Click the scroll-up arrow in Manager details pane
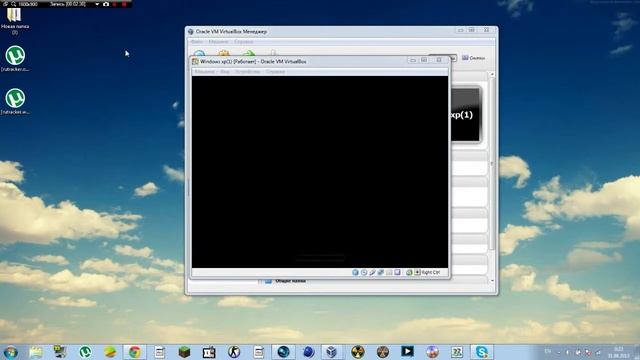The image size is (640, 360). tap(492, 75)
